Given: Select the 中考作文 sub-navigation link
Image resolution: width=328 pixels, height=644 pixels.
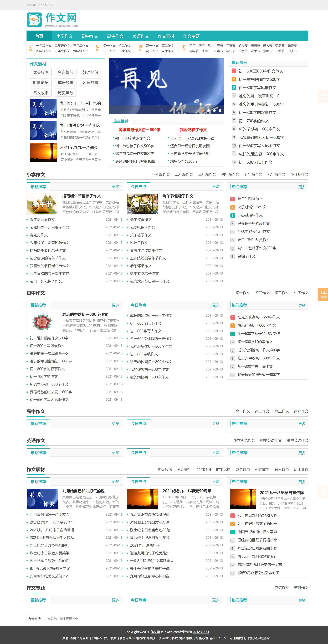Looking at the screenshot, I should pos(125,51).
